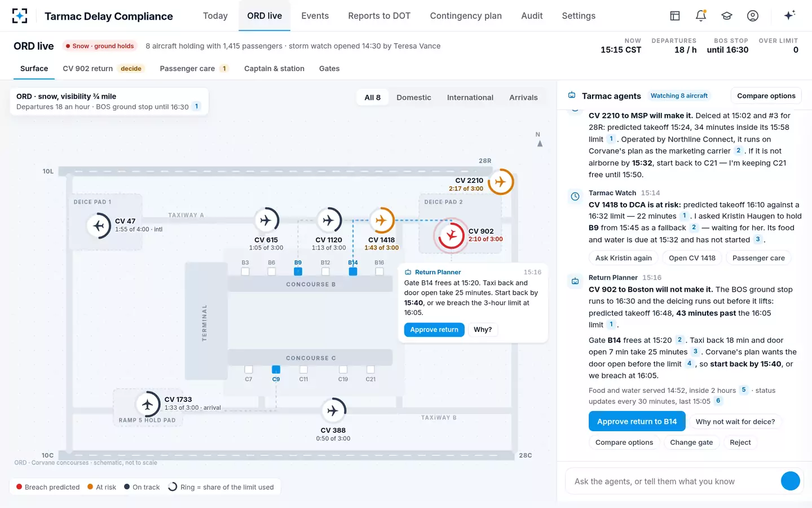Click Approve return to B14 button
The height and width of the screenshot is (508, 812).
[x=637, y=422]
